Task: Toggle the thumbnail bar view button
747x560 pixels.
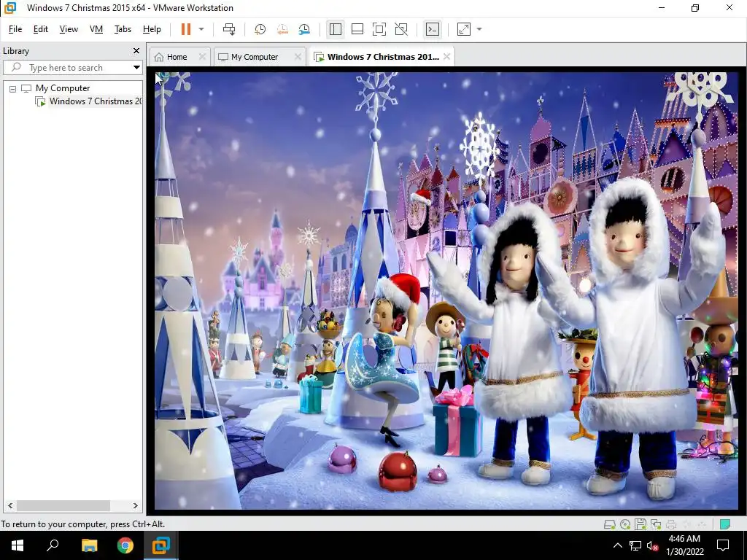Action: tap(357, 29)
